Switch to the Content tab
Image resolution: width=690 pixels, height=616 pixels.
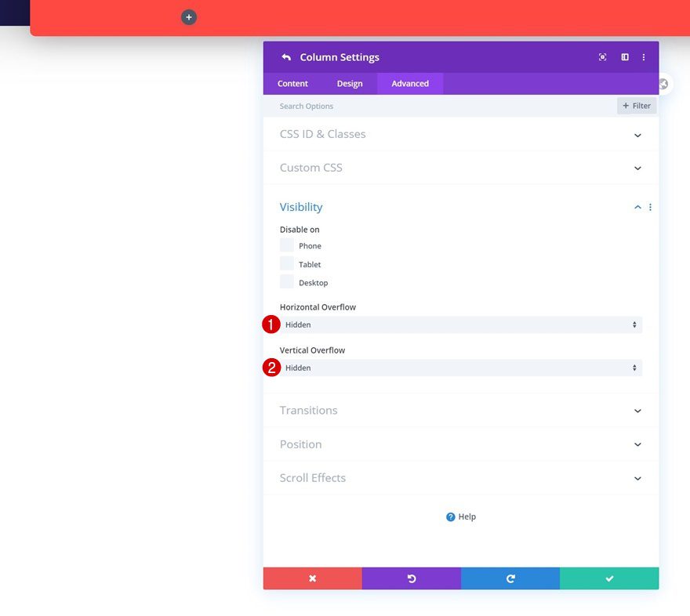[x=292, y=84]
